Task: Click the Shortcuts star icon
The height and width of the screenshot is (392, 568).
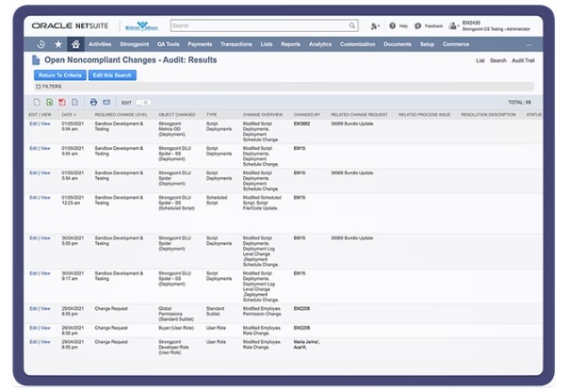Action: 58,44
